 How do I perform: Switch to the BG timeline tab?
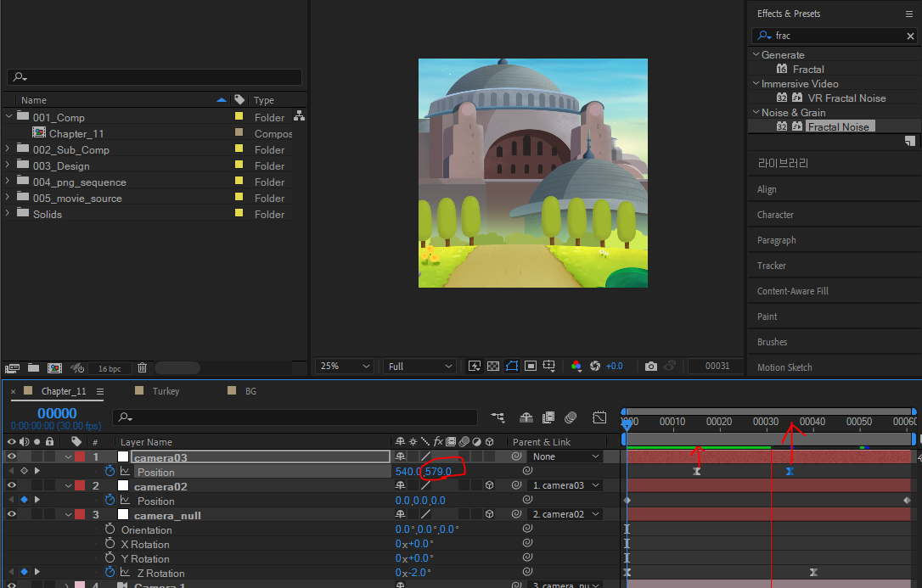[x=250, y=391]
